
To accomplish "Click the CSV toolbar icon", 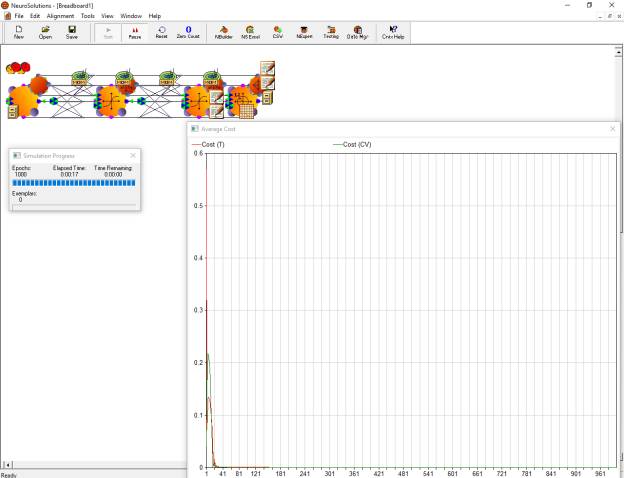I will (278, 32).
